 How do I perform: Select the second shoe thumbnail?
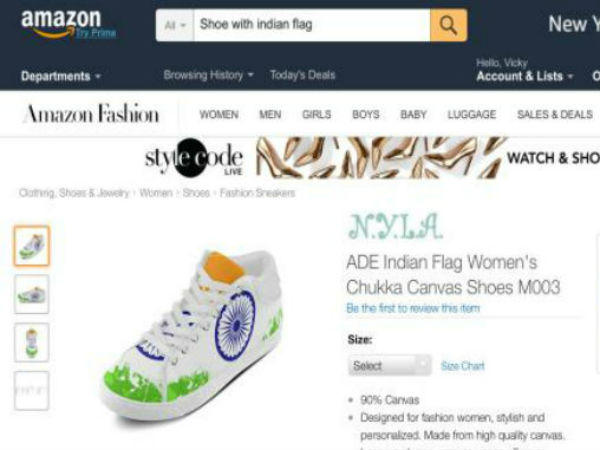pos(32,294)
